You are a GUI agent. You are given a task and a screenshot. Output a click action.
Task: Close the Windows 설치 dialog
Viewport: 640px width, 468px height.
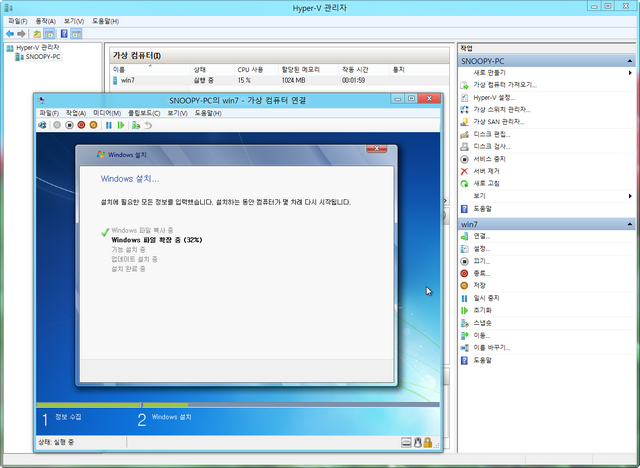376,149
